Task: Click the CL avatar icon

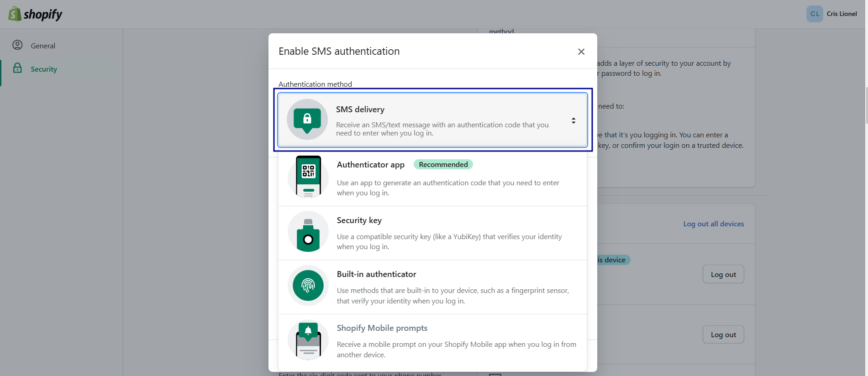Action: [815, 14]
